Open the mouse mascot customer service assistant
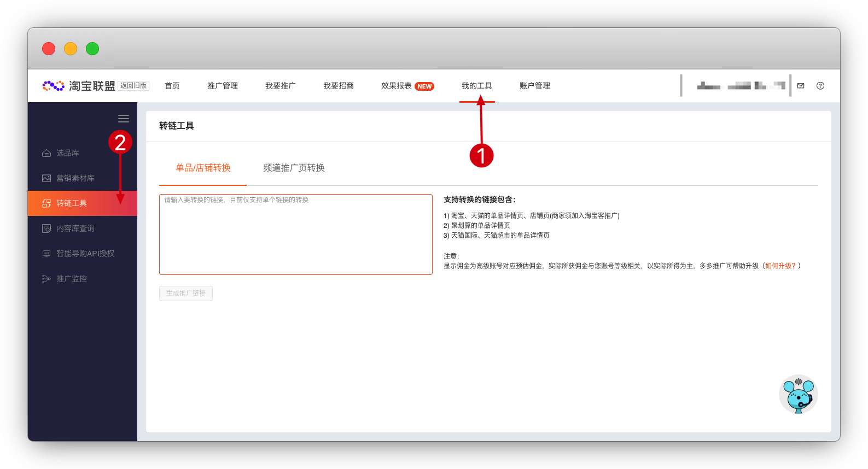The image size is (868, 469). (x=799, y=394)
